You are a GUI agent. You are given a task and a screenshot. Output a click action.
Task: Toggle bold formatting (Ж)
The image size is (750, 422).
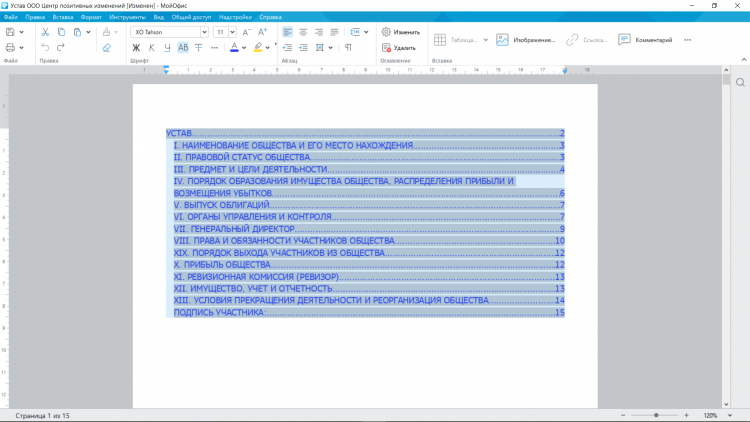[x=137, y=47]
